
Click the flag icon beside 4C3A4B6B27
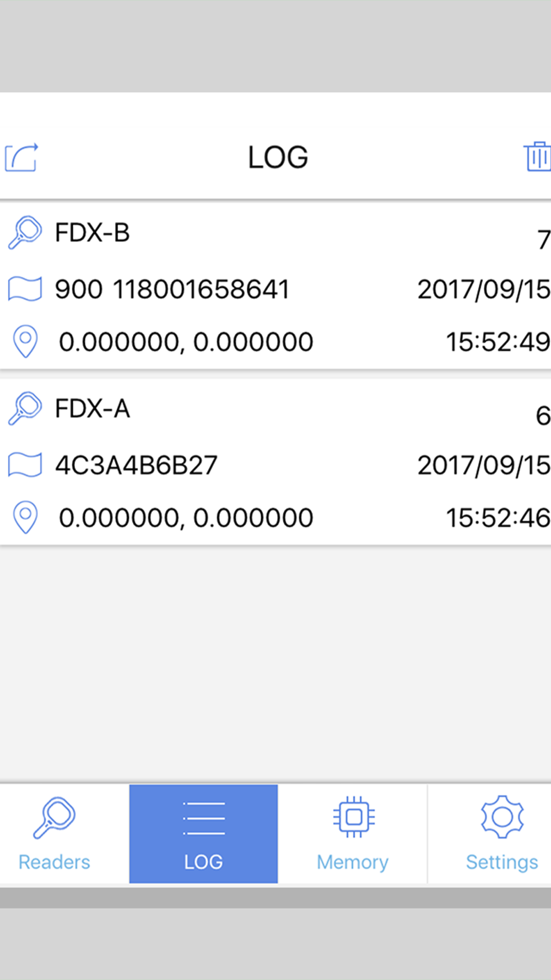point(25,465)
